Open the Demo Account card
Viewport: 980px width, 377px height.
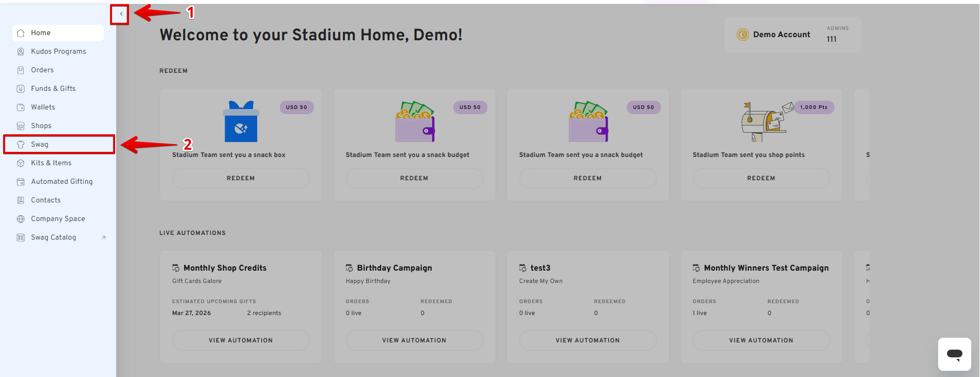click(793, 35)
